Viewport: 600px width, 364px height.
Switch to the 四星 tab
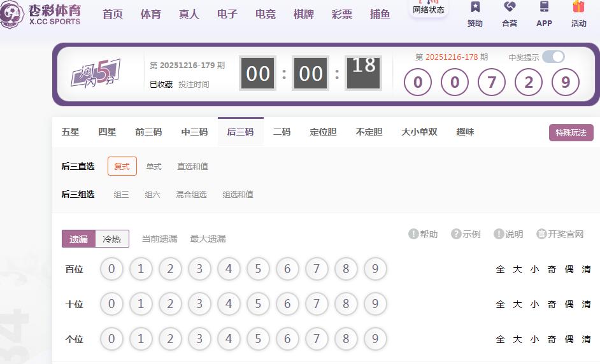[x=107, y=132]
